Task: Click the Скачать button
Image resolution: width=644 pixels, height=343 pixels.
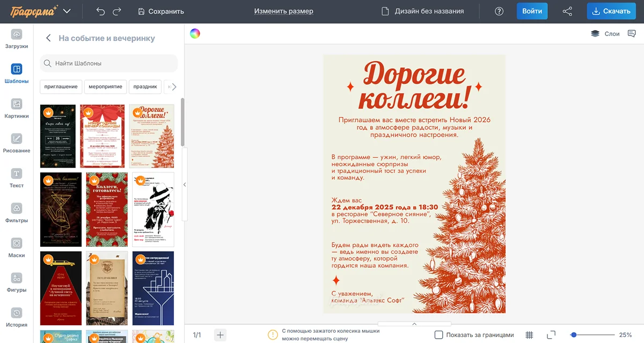Action: tap(611, 11)
